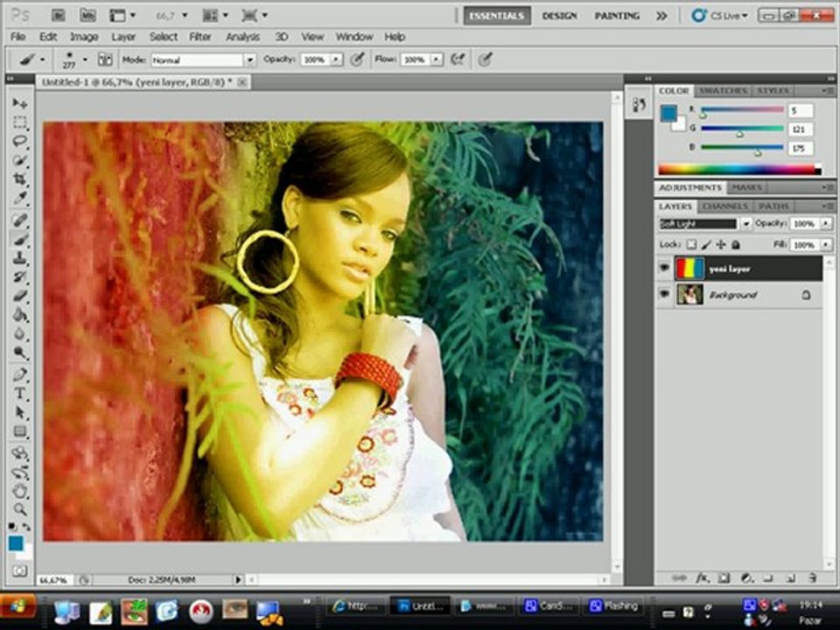
Task: Select the Eyedropper tool
Action: (x=20, y=199)
